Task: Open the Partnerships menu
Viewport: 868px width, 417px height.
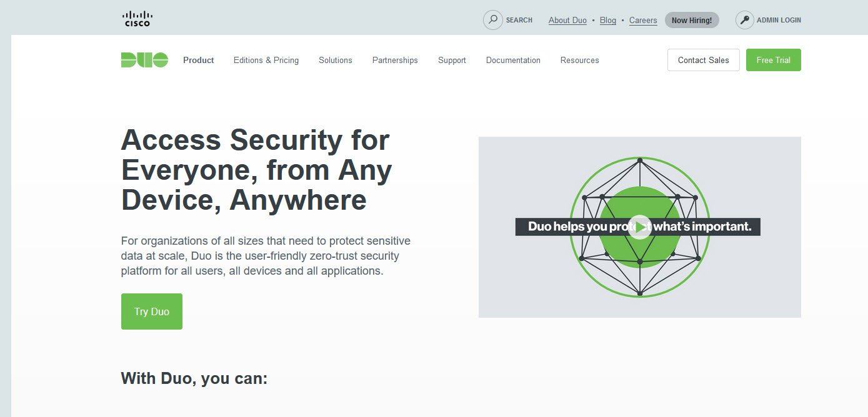Action: click(x=395, y=60)
